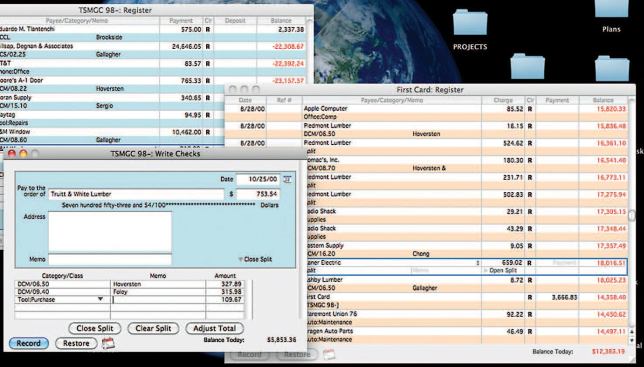This screenshot has width=644, height=367.
Task: Click the Date column header in First Card register
Action: coord(245,101)
